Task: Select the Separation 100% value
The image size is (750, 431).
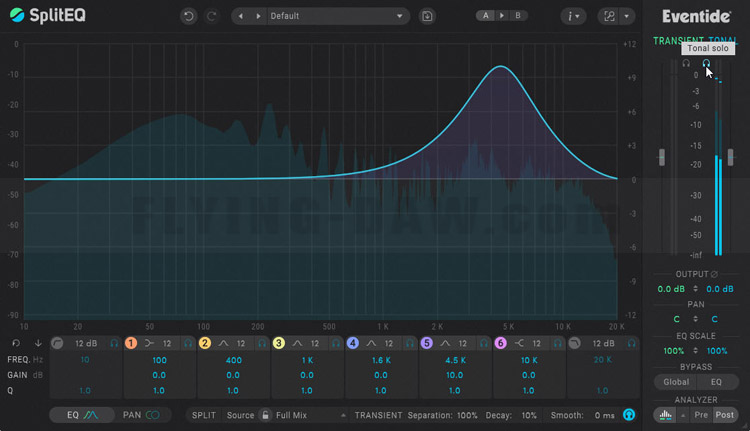Action: (467, 415)
